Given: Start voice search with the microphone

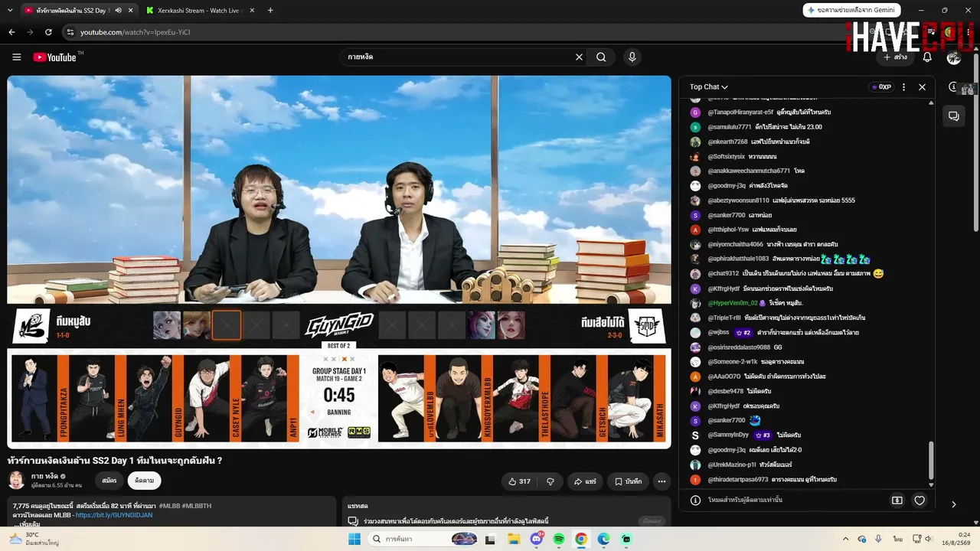Looking at the screenshot, I should 632,57.
